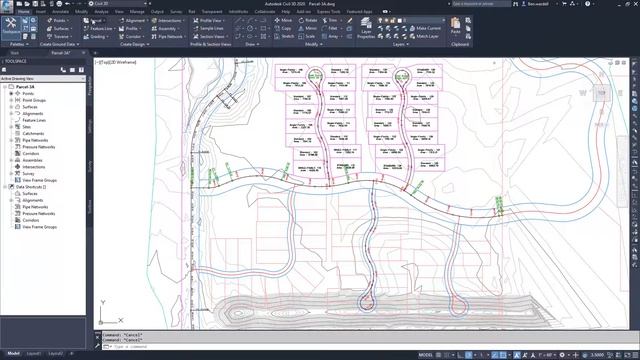Click the Array tool
The height and width of the screenshot is (360, 640).
332,37
